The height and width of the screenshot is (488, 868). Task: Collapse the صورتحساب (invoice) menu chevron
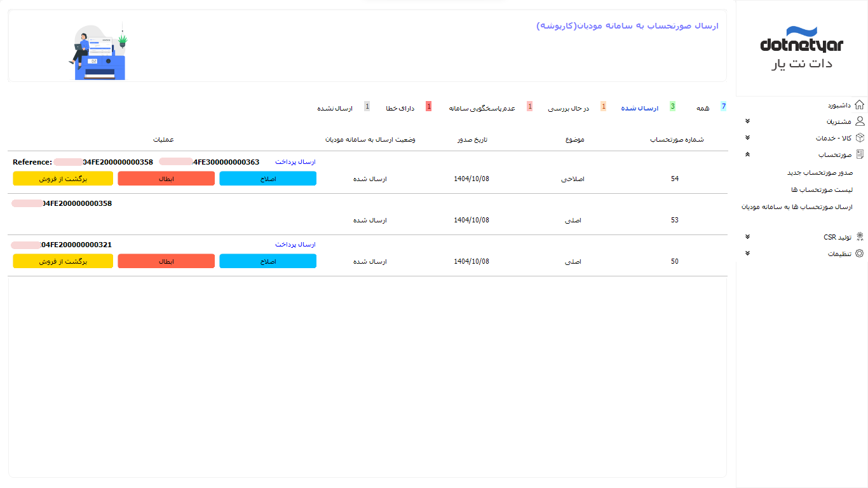point(747,154)
